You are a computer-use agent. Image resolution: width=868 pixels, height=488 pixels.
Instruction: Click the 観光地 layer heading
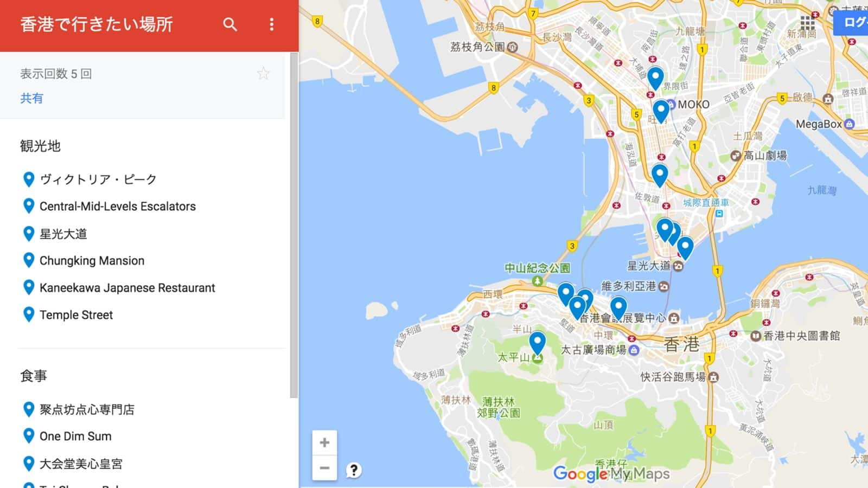(40, 146)
